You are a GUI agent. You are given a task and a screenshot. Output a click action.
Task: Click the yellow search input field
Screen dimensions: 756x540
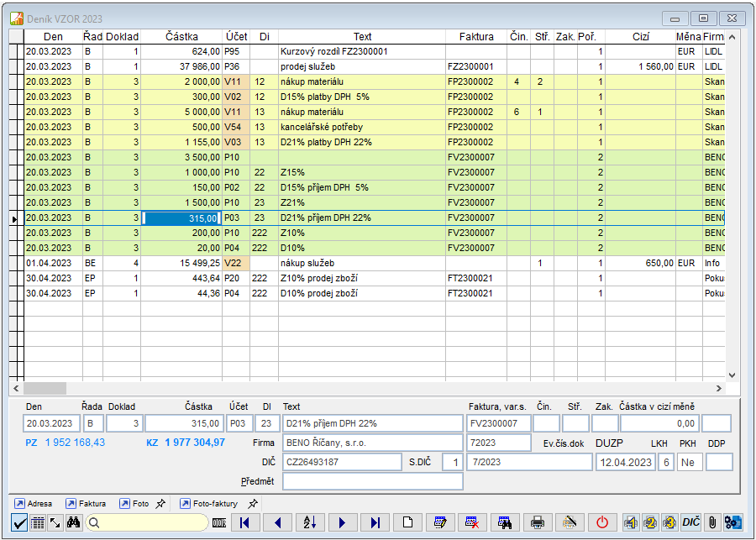147,522
